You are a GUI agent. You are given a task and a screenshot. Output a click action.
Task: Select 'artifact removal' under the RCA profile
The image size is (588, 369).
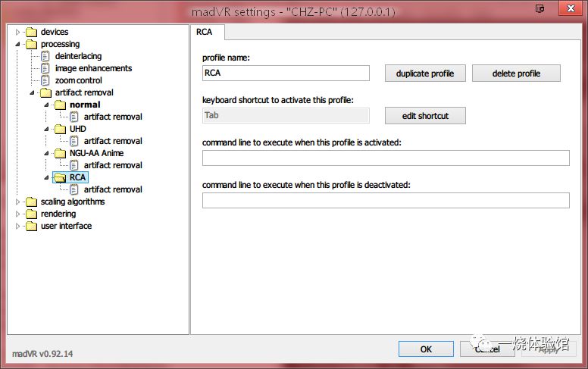(113, 189)
